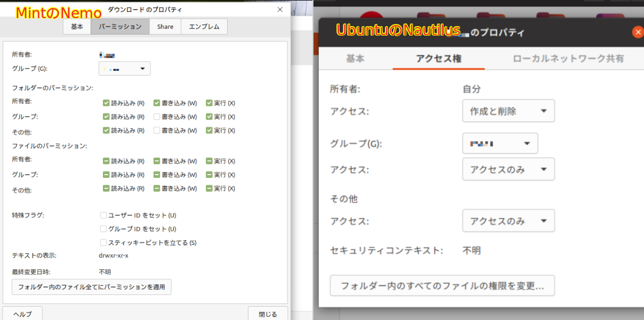Close Nautilus properties with orange X button

[x=638, y=32]
